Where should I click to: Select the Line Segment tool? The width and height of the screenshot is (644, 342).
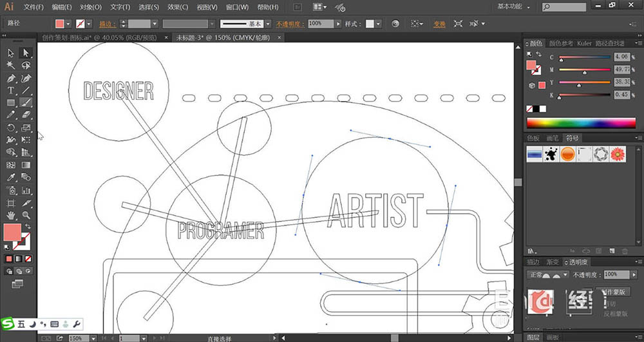[26, 90]
